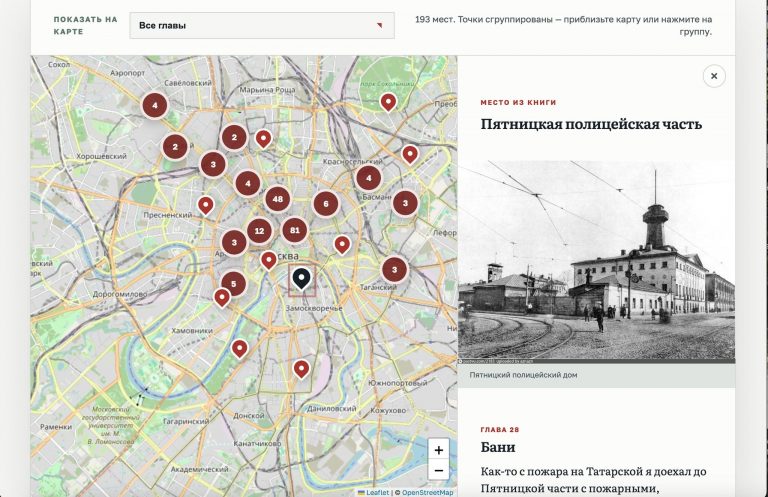The height and width of the screenshot is (497, 768).
Task: Click the pin beside the Москва label
Action: (x=268, y=260)
